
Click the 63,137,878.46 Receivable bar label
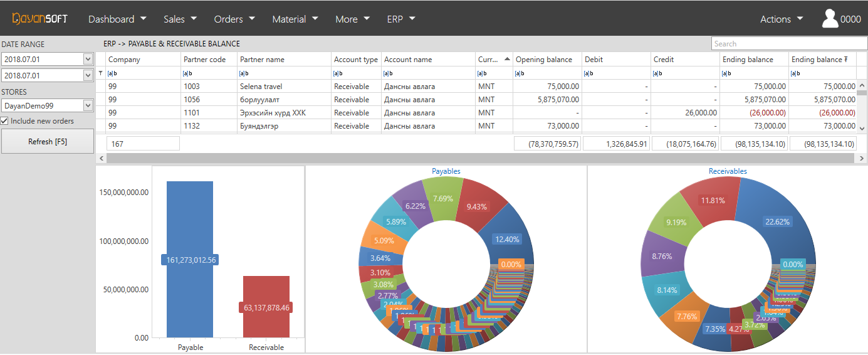(x=266, y=307)
